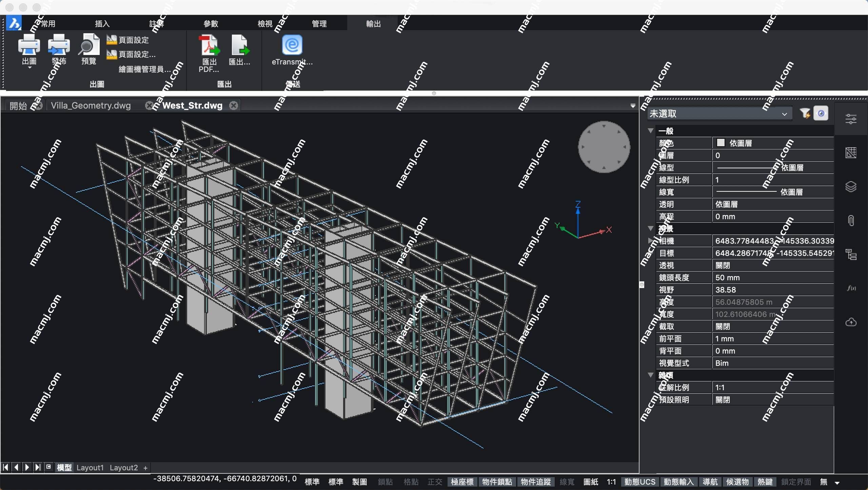Image resolution: width=868 pixels, height=490 pixels.
Task: Open the Structure tree panel icon
Action: click(x=851, y=255)
